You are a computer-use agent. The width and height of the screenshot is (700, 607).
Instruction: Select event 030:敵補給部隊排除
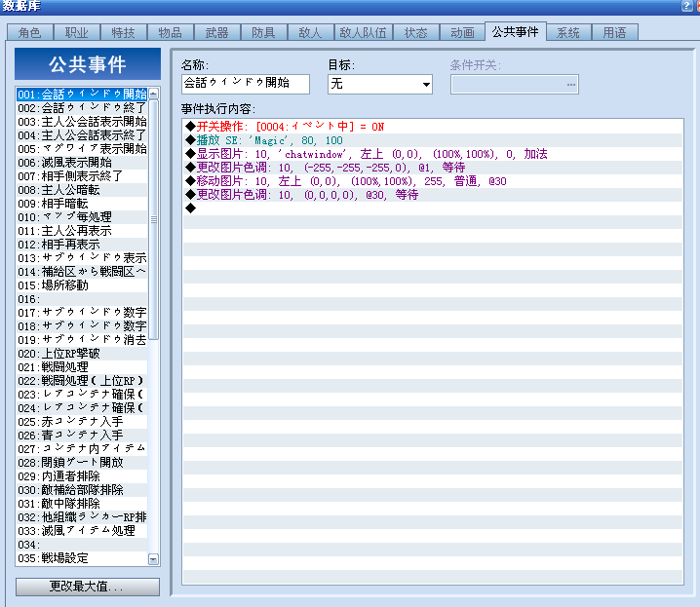[x=82, y=490]
